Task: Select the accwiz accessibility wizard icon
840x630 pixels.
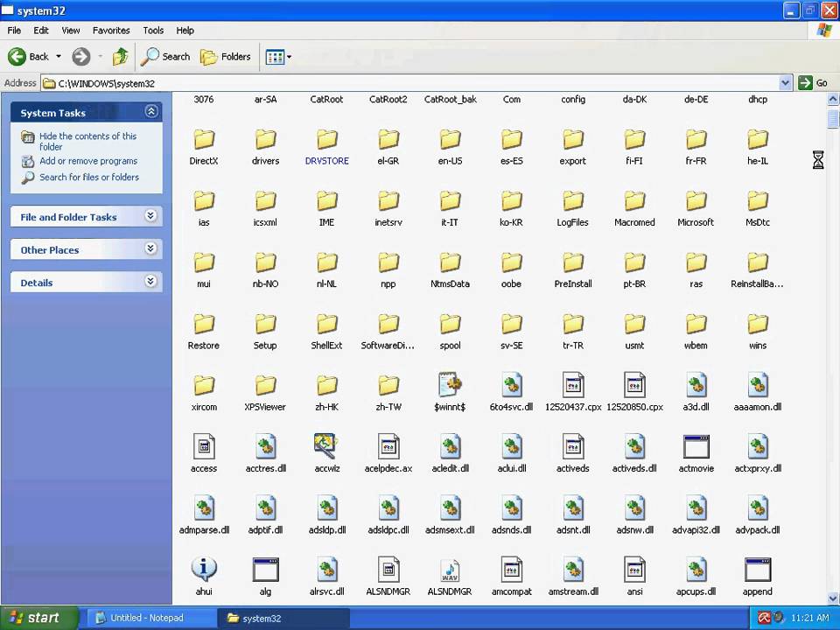Action: pos(326,445)
